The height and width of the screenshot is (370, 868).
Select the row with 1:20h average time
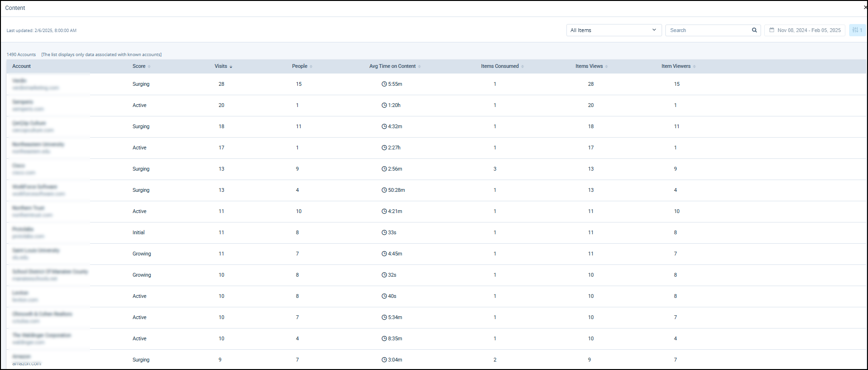coord(394,105)
